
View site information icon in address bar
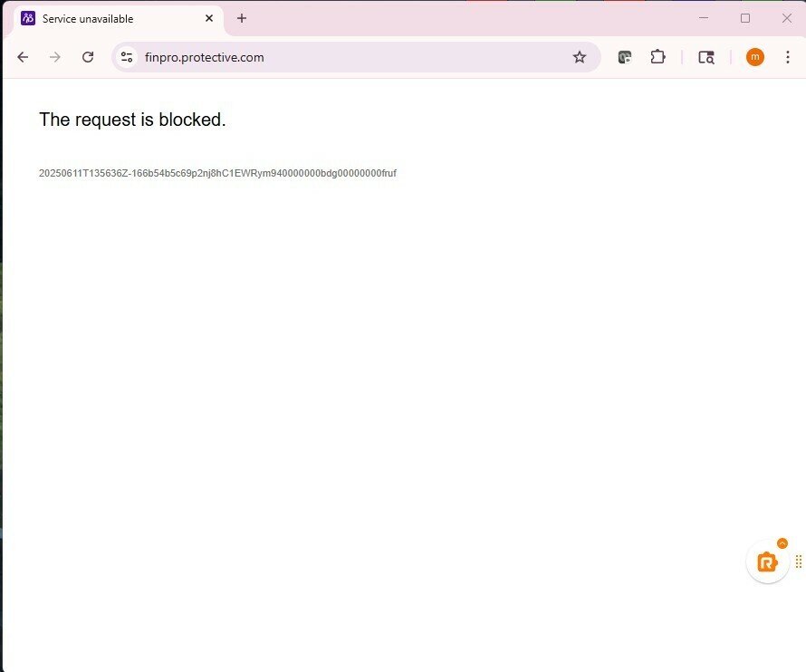[127, 57]
